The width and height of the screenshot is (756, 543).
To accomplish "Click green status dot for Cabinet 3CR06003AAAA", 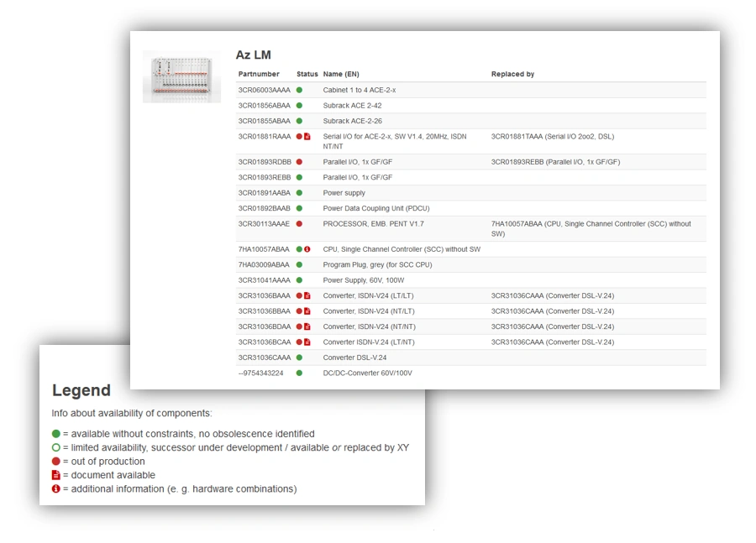I will 299,90.
